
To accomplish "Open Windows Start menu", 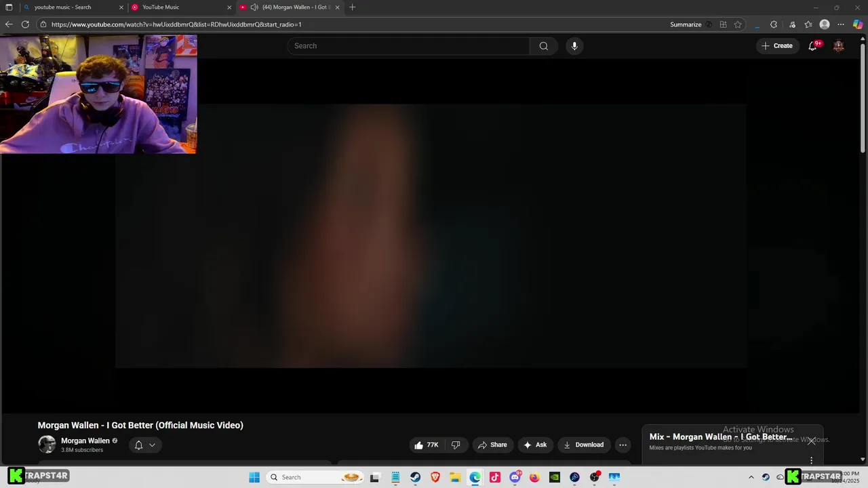I will click(254, 477).
